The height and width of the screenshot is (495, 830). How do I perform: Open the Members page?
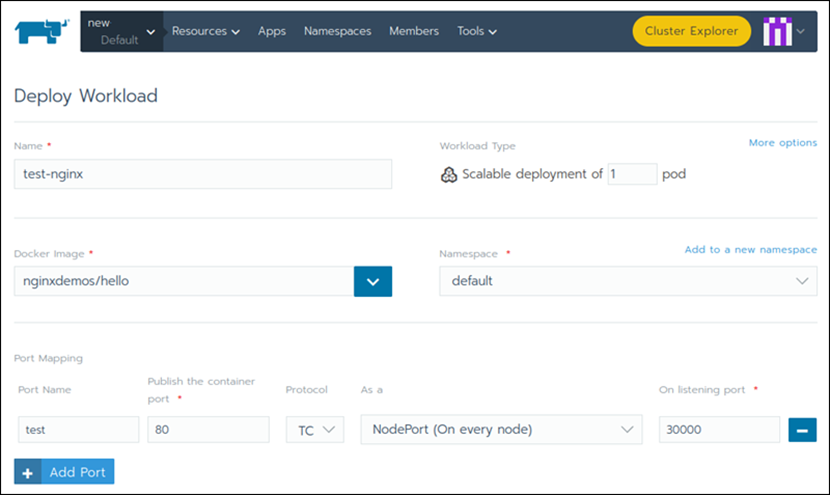[x=413, y=31]
